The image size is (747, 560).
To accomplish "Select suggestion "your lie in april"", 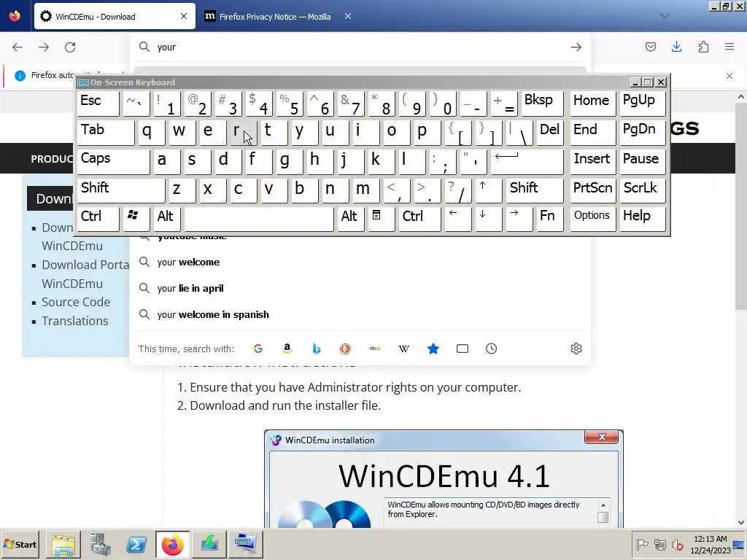I will [x=359, y=288].
